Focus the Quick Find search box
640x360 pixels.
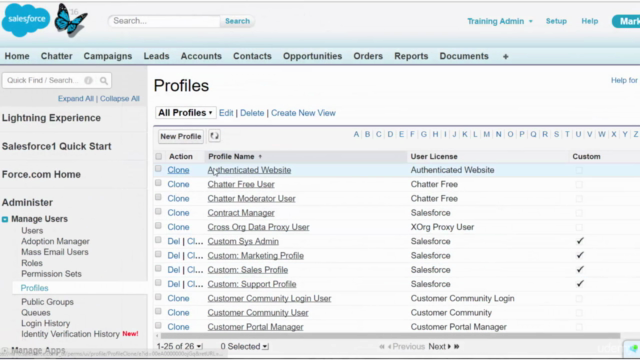point(57,80)
